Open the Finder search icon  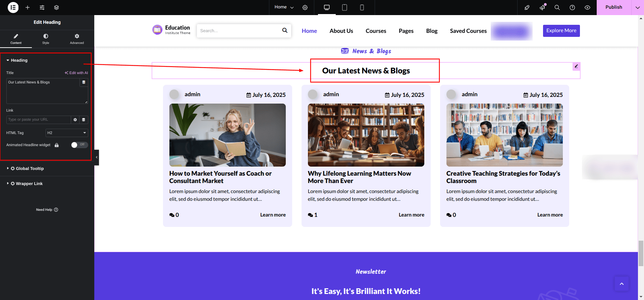(x=557, y=7)
